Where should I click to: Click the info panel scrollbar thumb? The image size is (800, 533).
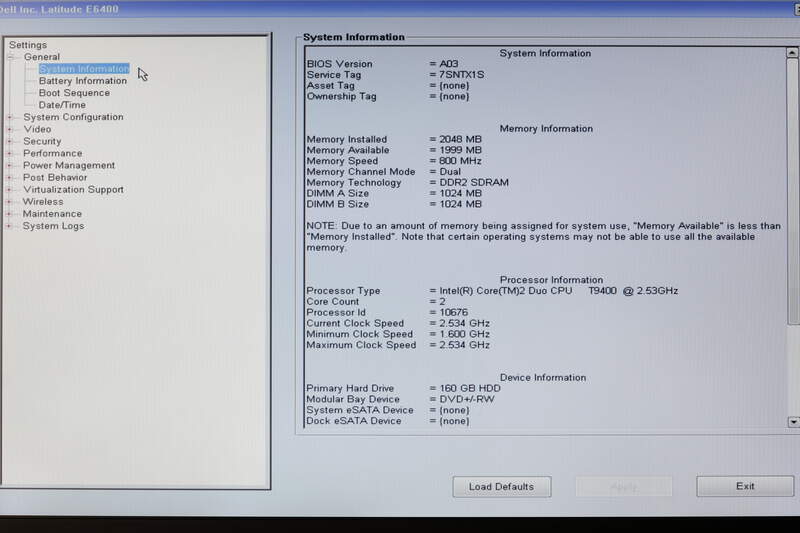point(793,191)
